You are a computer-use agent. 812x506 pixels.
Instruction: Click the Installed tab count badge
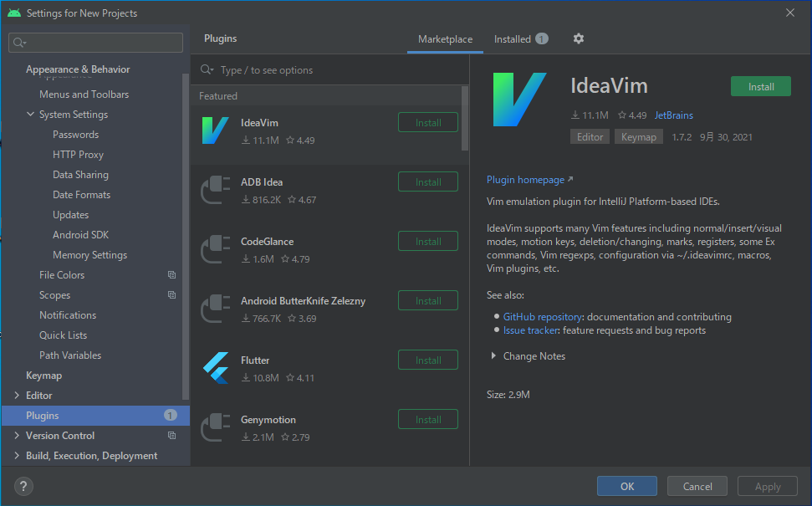pos(542,38)
